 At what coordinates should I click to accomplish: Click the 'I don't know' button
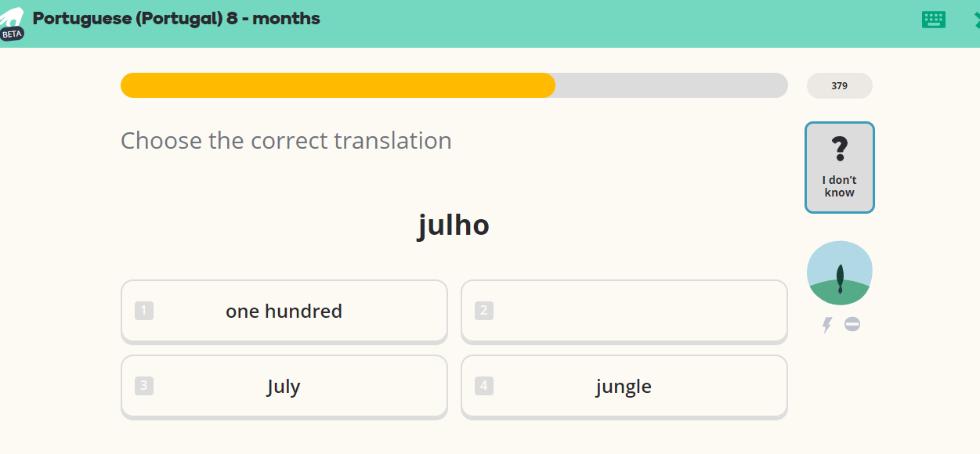(x=839, y=168)
